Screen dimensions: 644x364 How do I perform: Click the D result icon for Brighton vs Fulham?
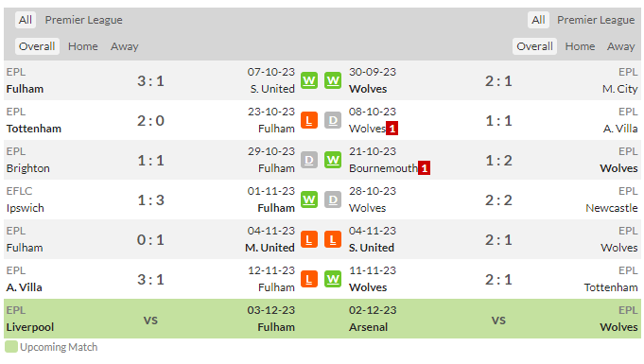(309, 160)
